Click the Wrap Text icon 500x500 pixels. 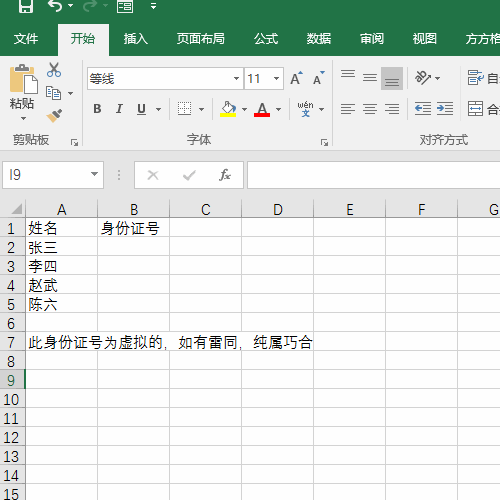[x=475, y=78]
